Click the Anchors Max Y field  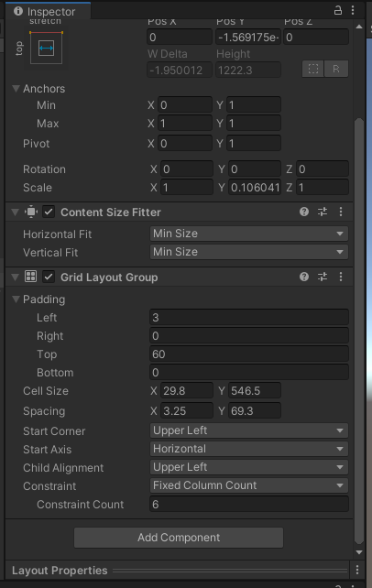254,124
